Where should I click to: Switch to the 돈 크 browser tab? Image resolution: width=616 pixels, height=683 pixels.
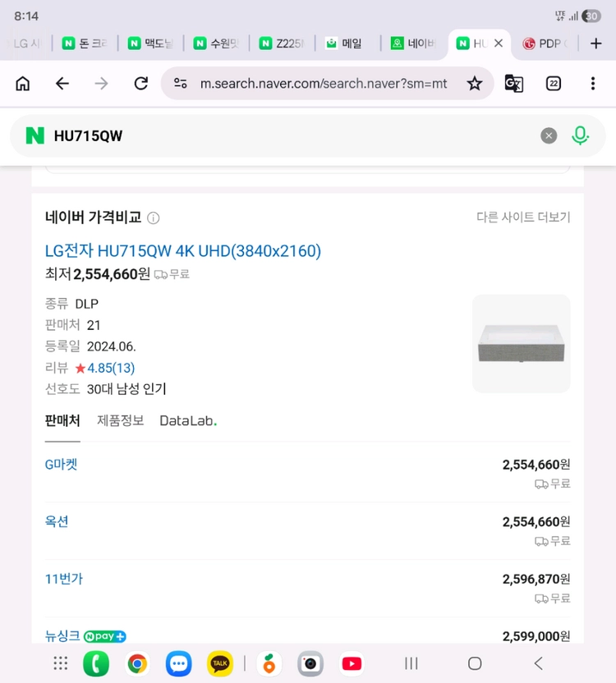[85, 44]
